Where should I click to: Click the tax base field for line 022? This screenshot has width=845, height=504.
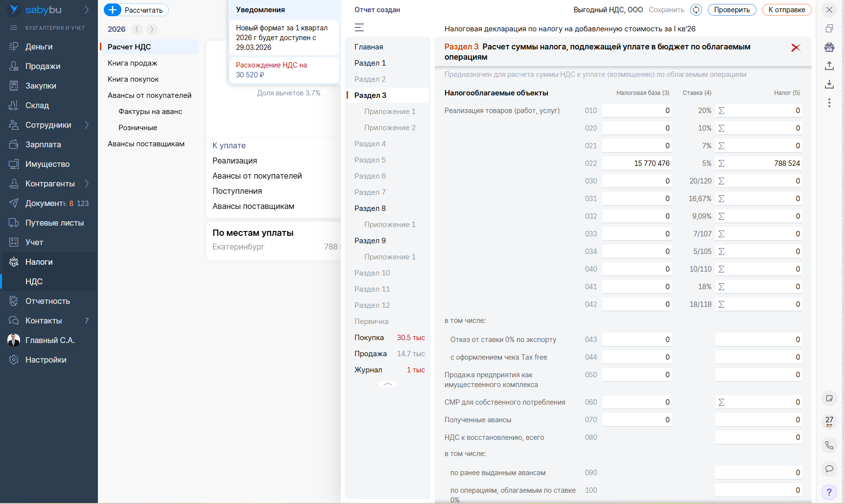click(x=636, y=163)
